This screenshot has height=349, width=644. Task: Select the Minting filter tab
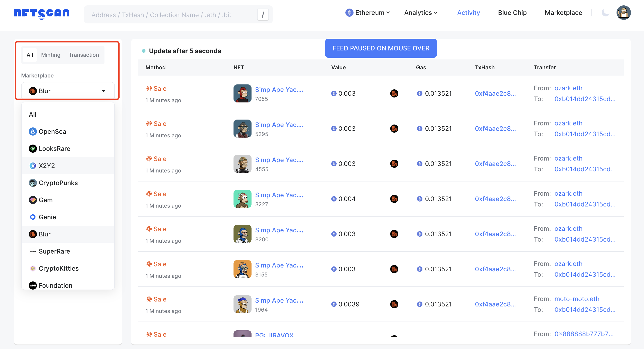pos(50,55)
